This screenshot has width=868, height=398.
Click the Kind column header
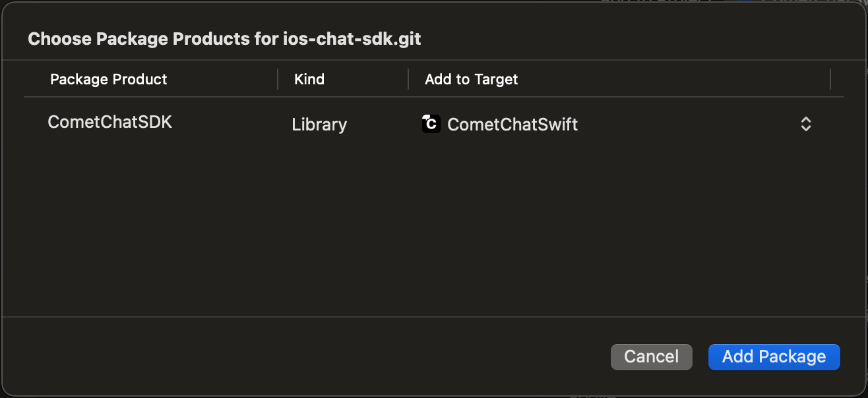[x=309, y=79]
